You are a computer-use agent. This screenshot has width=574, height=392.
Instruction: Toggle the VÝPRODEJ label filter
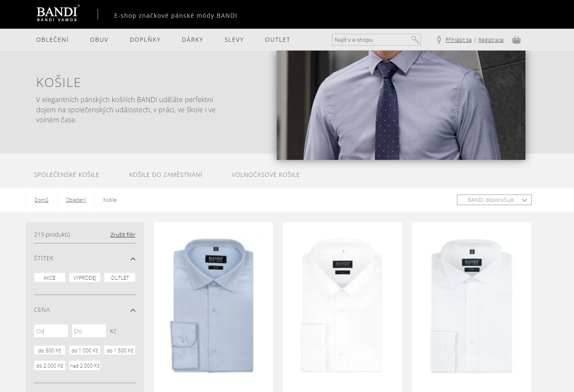(84, 278)
